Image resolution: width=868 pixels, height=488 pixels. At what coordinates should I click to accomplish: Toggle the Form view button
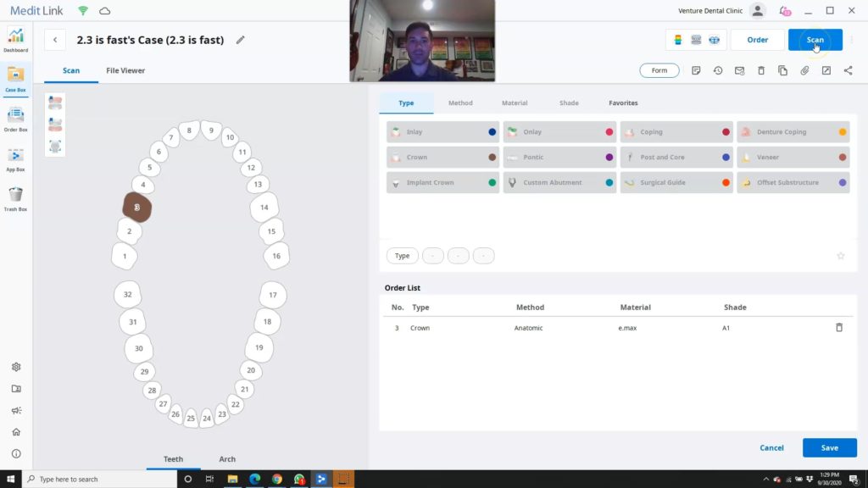[x=659, y=70]
